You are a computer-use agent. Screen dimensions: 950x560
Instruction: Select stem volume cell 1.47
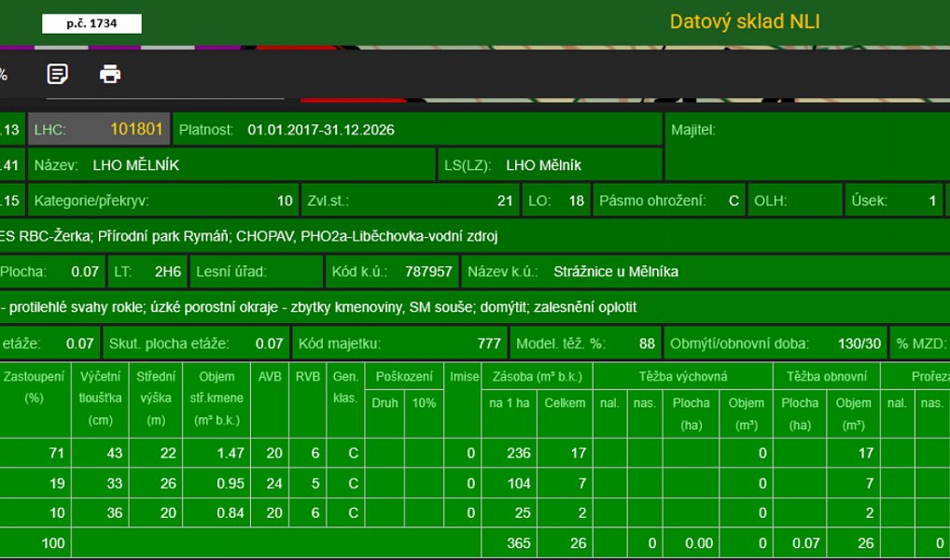point(217,453)
